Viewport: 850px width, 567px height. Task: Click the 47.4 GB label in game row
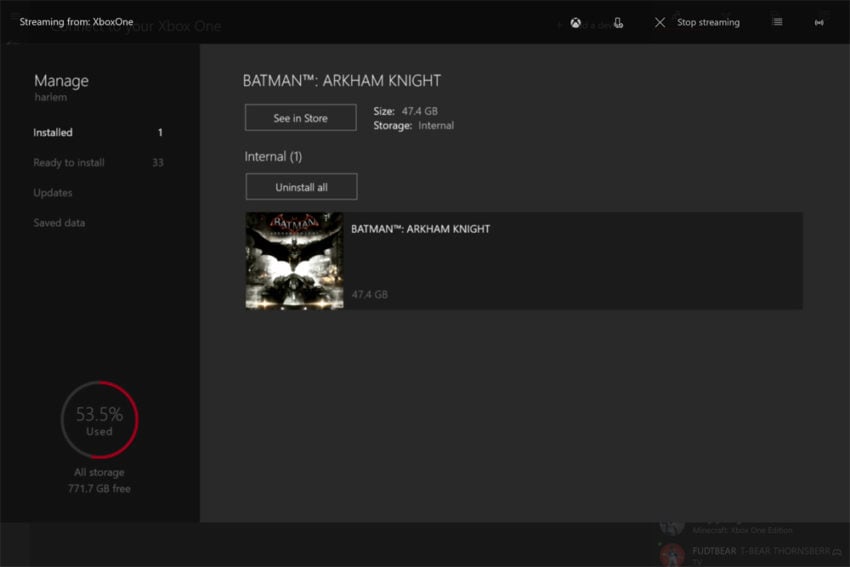370,294
